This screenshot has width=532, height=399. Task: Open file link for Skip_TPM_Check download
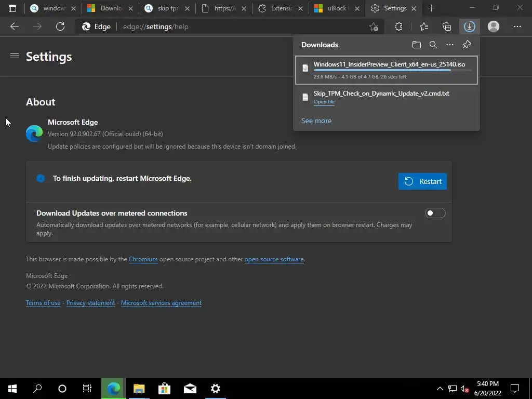324,102
